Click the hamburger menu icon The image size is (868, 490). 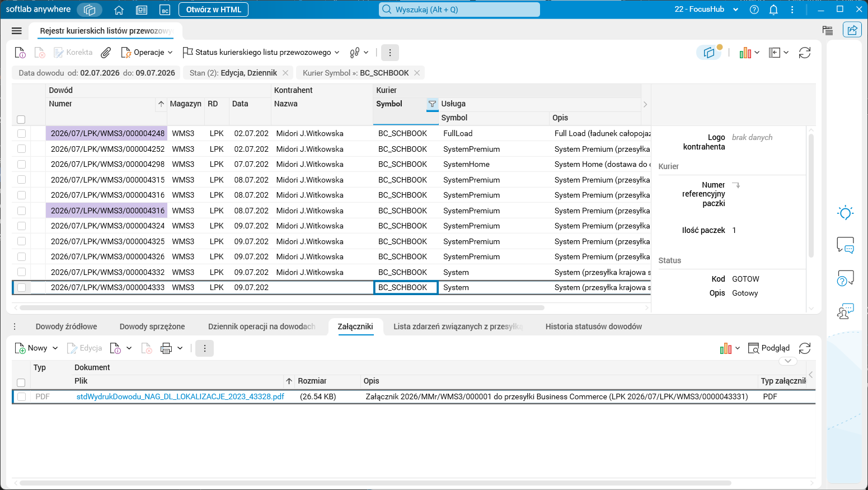point(17,31)
